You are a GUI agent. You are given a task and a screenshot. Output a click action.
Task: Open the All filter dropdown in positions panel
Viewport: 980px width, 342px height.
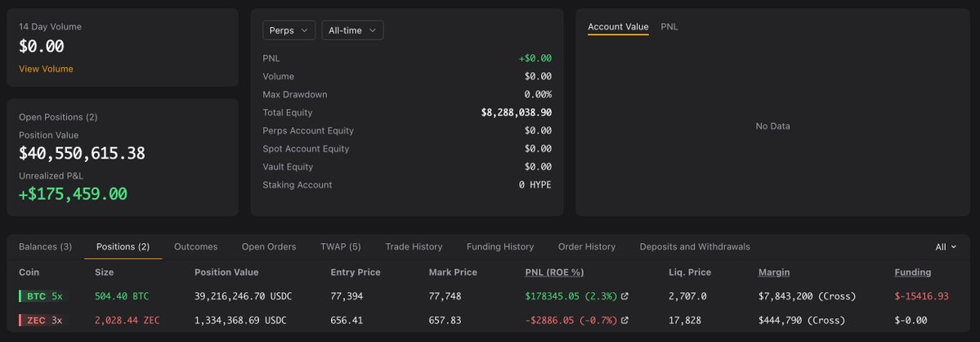point(946,247)
